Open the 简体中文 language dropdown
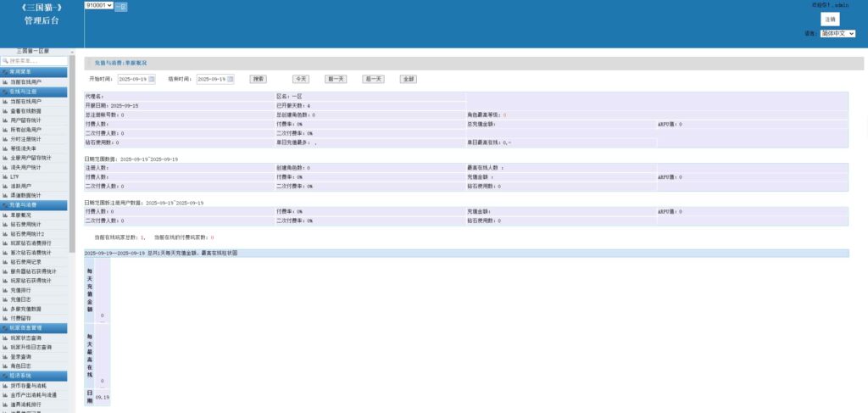 pos(837,34)
